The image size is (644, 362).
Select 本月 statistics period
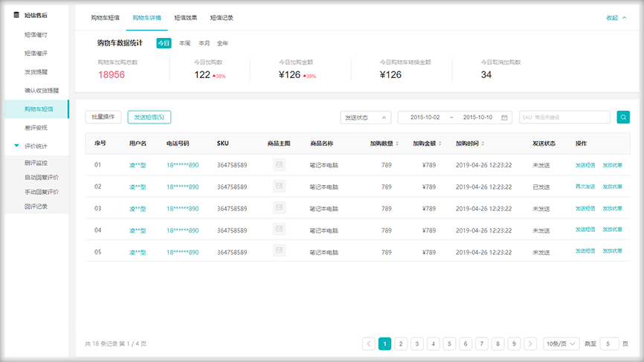[204, 43]
